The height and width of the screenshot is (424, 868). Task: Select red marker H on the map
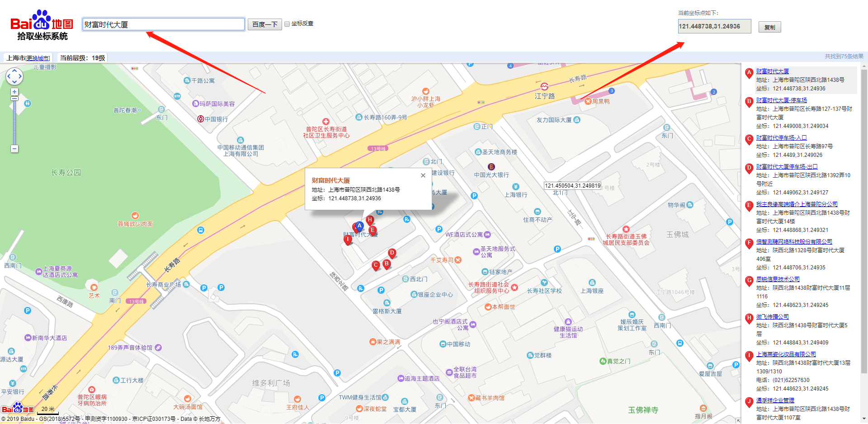(x=370, y=221)
